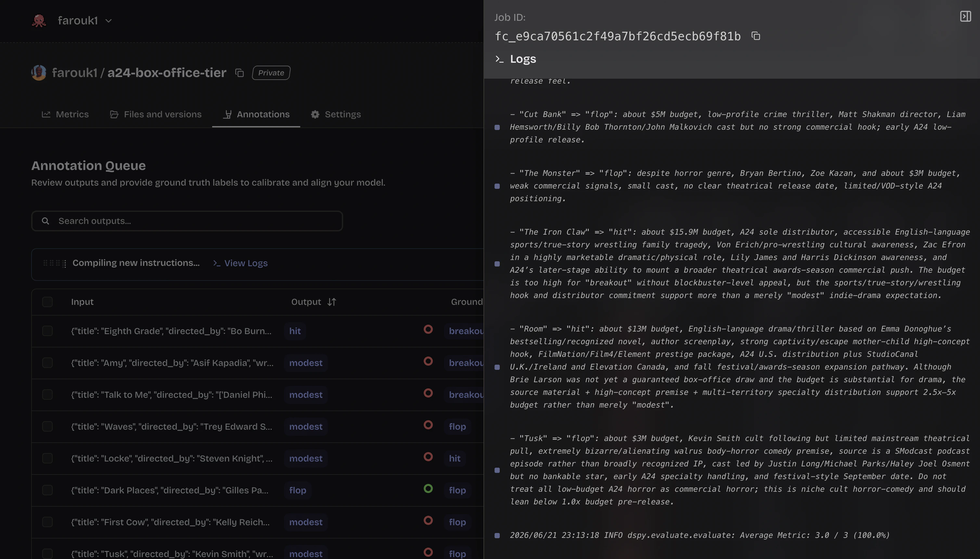The width and height of the screenshot is (980, 559).
Task: Switch to the Metrics tab
Action: (65, 114)
